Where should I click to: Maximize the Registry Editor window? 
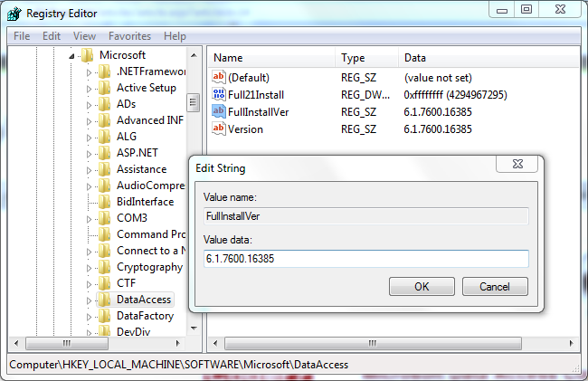526,9
